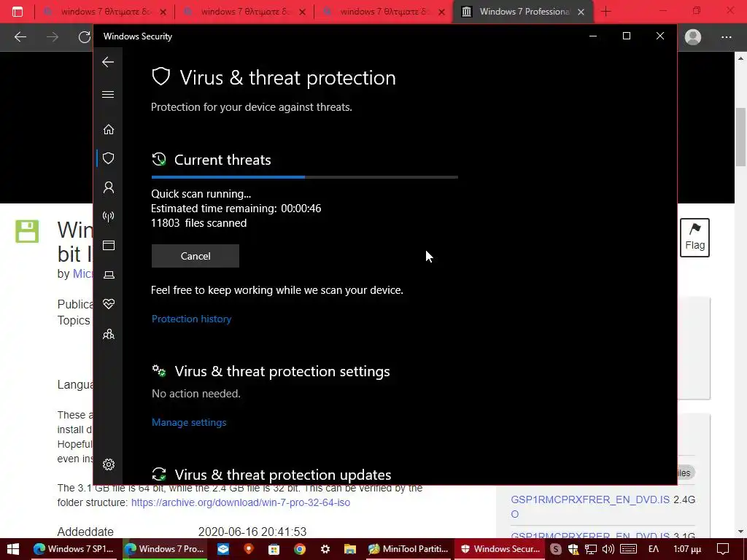Click the 'No action needed.' text

(196, 393)
